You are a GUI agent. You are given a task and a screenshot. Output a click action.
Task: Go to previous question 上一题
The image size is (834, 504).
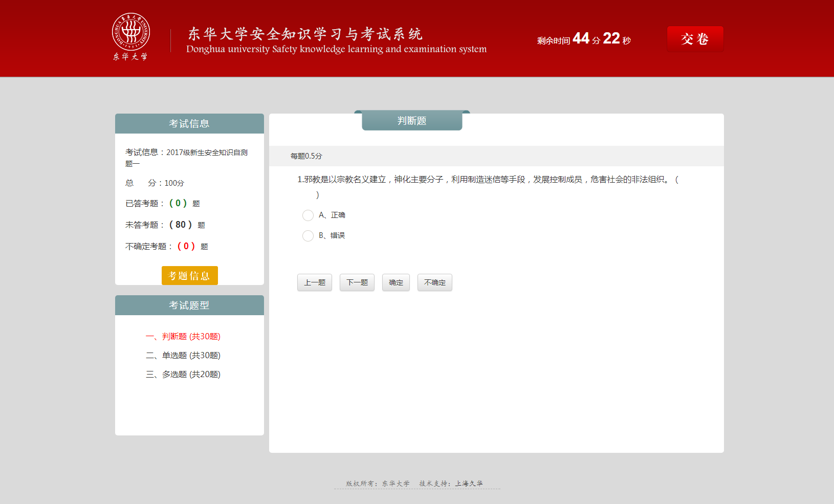(x=315, y=282)
